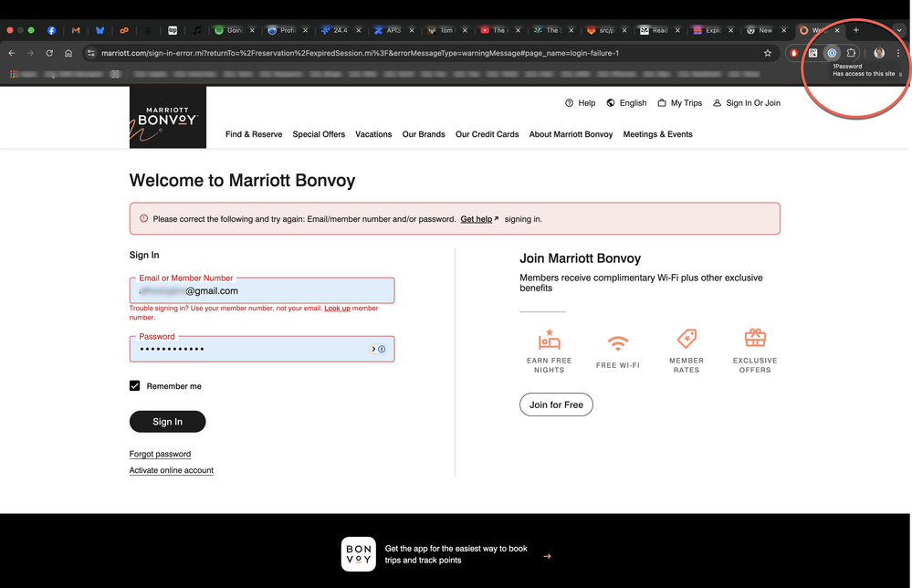Click the Get help link in error banner
Viewport: 912px width, 588px height.
click(x=479, y=219)
